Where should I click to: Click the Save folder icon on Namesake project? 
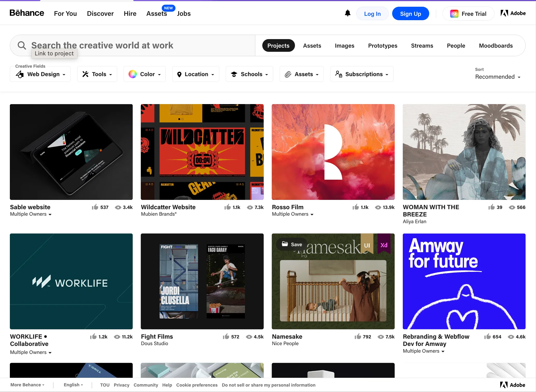285,244
